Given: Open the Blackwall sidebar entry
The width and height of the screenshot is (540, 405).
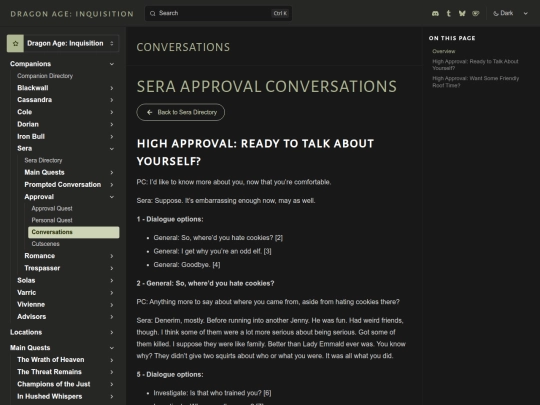Looking at the screenshot, I should [x=33, y=88].
